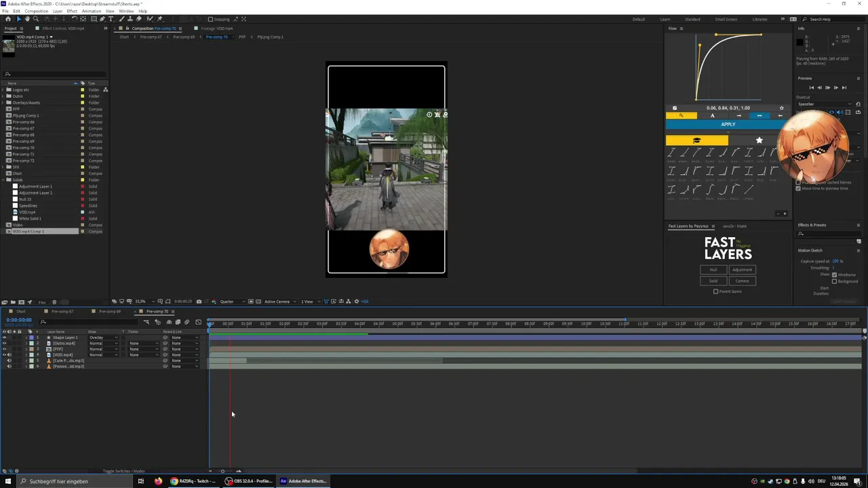The width and height of the screenshot is (868, 488).
Task: Open OBS from the Windows taskbar
Action: [x=250, y=481]
